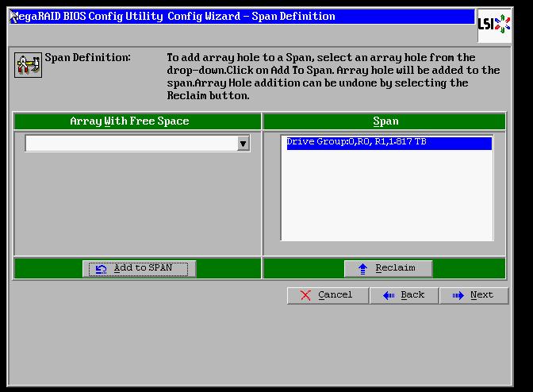This screenshot has height=392, width=533.
Task: Click the Reclaim button
Action: pos(388,268)
